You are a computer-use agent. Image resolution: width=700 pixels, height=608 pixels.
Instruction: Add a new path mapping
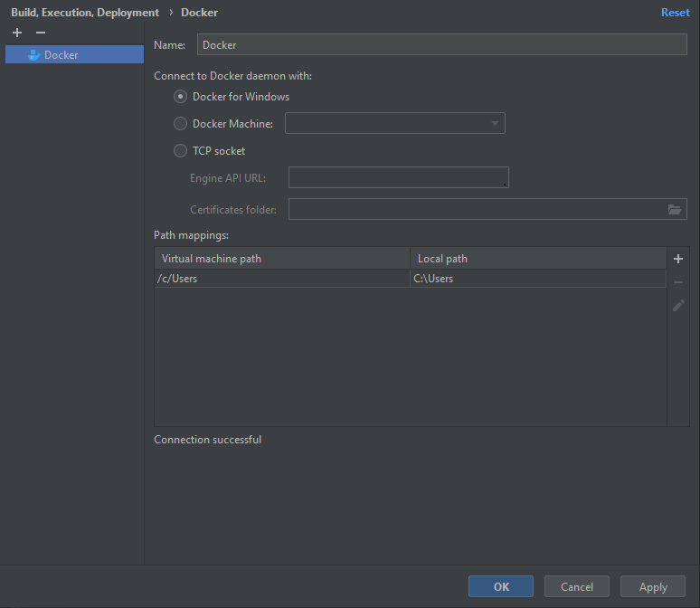pos(678,259)
